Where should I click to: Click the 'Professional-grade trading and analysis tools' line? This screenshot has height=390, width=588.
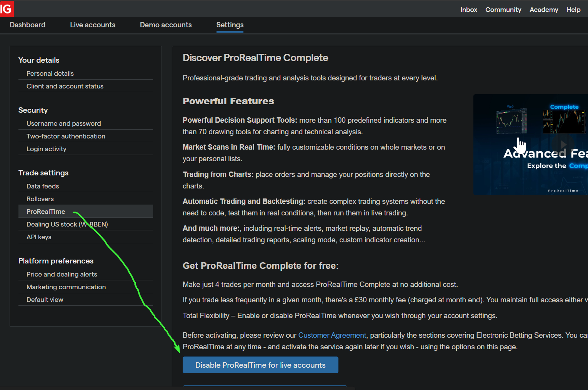pyautogui.click(x=310, y=78)
